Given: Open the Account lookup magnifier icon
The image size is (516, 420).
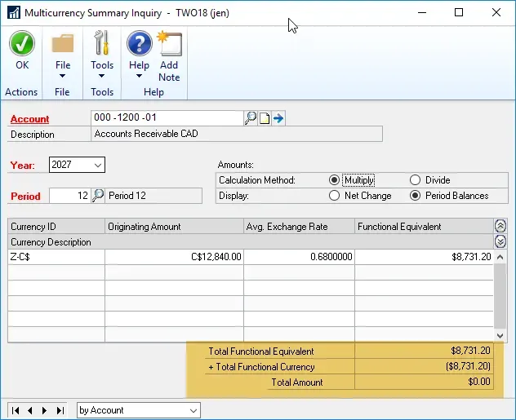Looking at the screenshot, I should [251, 118].
